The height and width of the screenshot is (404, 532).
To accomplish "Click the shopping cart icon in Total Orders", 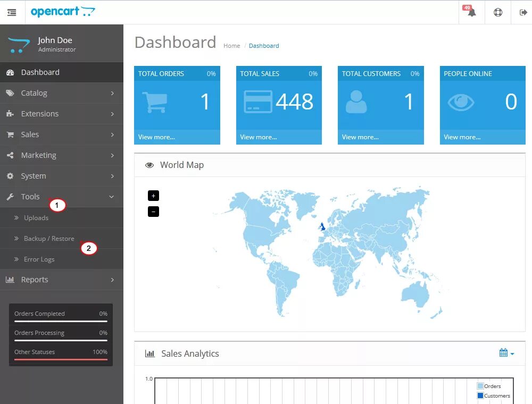I will pyautogui.click(x=155, y=102).
